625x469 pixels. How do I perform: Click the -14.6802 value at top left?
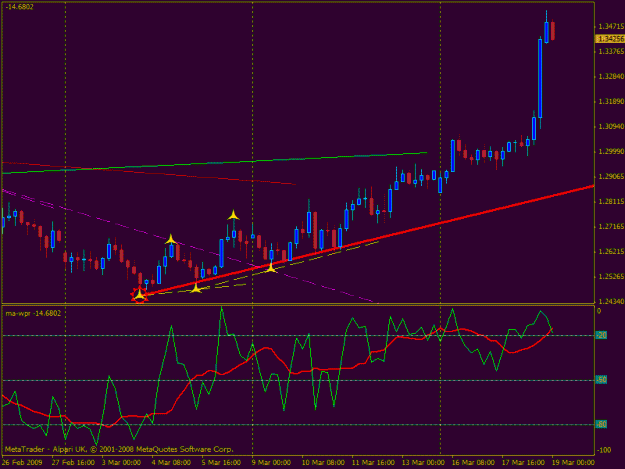click(19, 7)
